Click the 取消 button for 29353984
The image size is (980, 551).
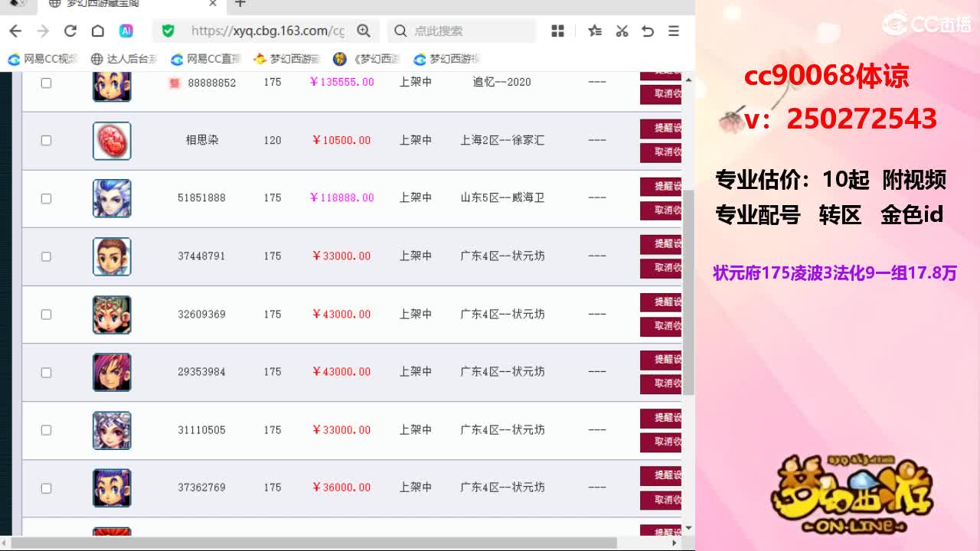point(661,383)
